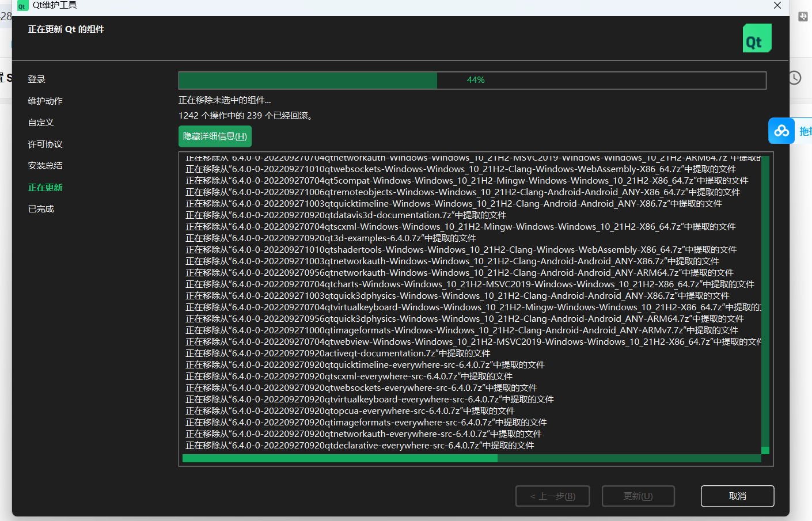Click the status text 正在移除未选中的组件...
Screen dimensions: 812x521
(225, 100)
